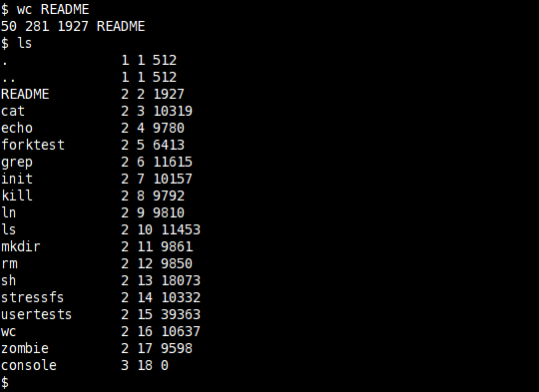Click the wc output '50 281 1927 README'
This screenshot has width=539, height=392.
tap(73, 26)
